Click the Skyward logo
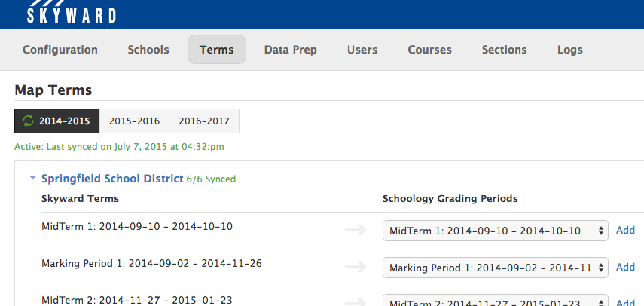 click(x=72, y=14)
